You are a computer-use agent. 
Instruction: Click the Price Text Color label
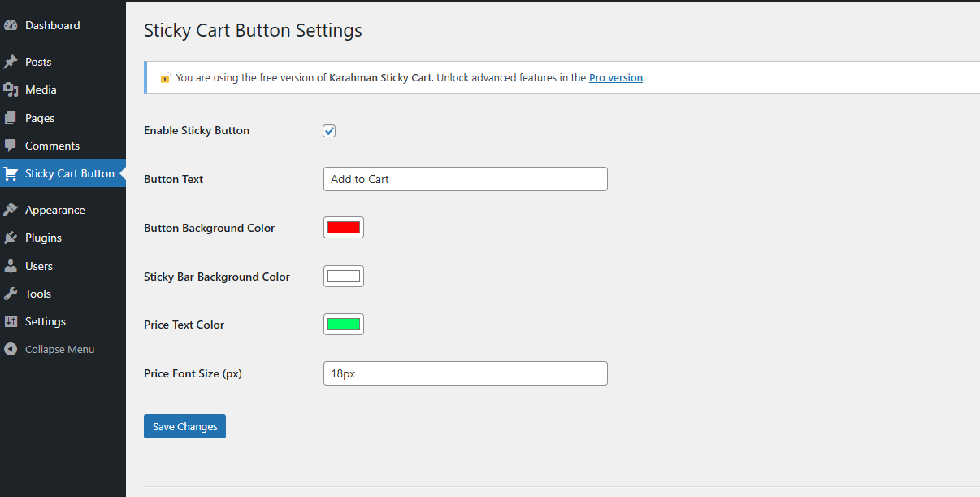(x=184, y=325)
